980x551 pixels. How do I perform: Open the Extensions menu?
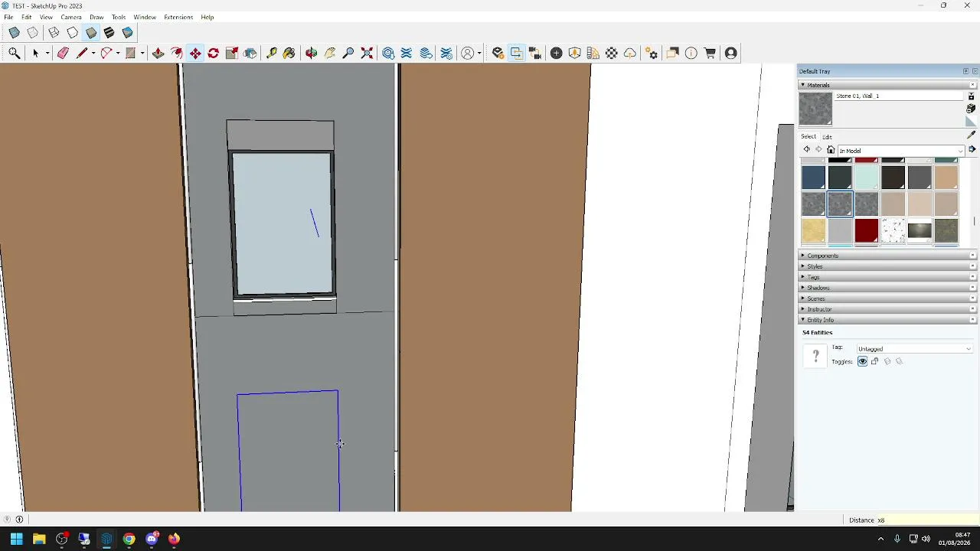(178, 17)
